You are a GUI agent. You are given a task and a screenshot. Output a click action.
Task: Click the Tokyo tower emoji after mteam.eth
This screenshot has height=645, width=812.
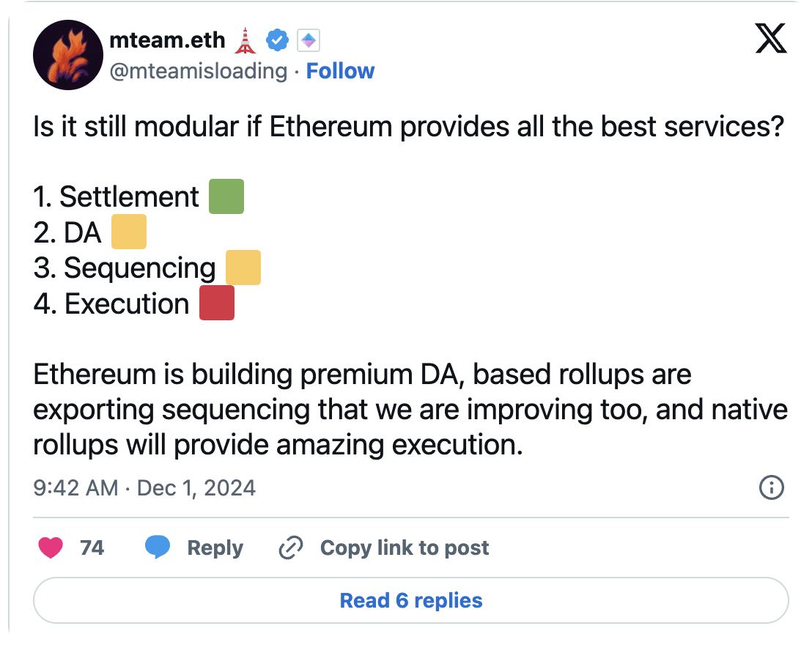point(244,41)
